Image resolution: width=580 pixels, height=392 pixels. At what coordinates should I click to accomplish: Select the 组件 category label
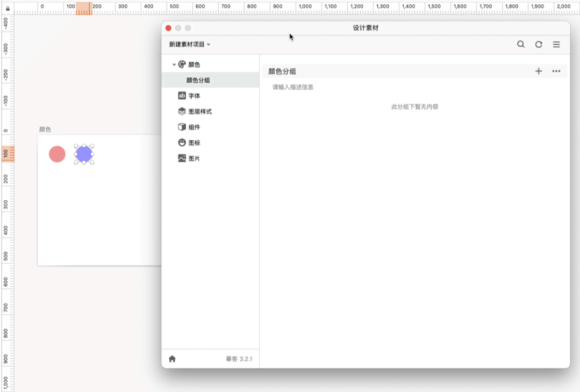[x=194, y=127]
